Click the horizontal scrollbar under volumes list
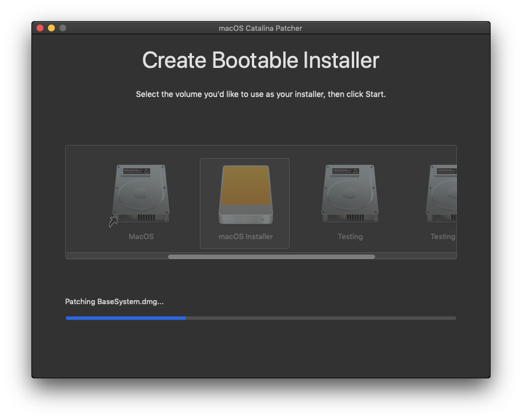 [271, 257]
